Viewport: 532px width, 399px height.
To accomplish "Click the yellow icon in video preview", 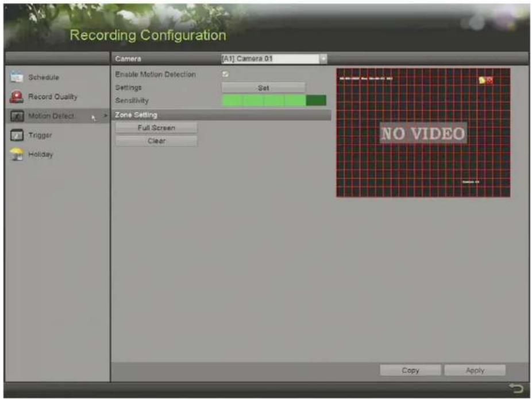I will pyautogui.click(x=482, y=80).
